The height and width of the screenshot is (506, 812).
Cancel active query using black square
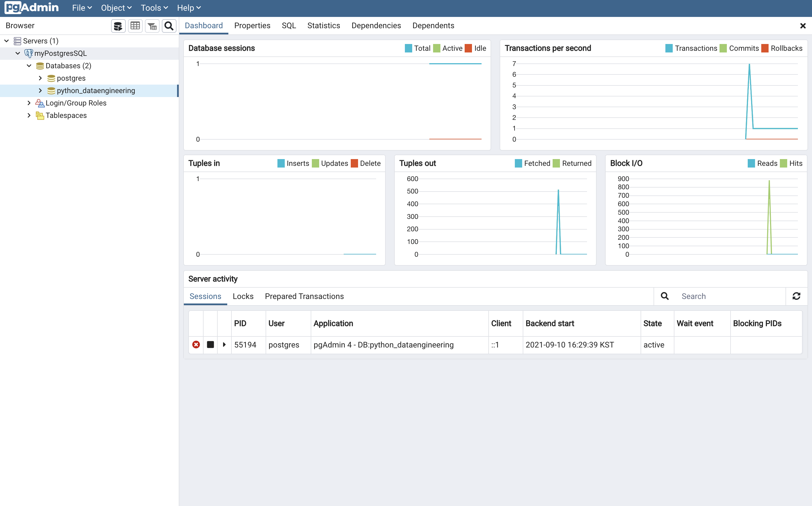click(210, 345)
